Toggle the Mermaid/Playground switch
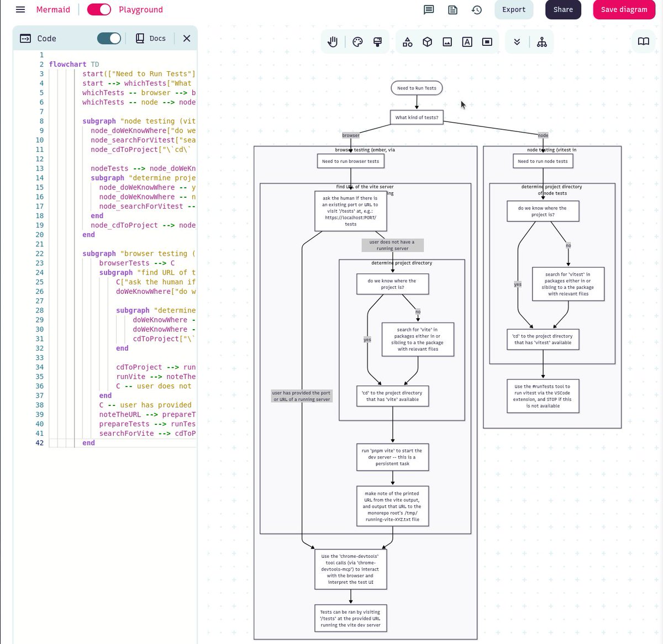This screenshot has width=663, height=644. (99, 9)
